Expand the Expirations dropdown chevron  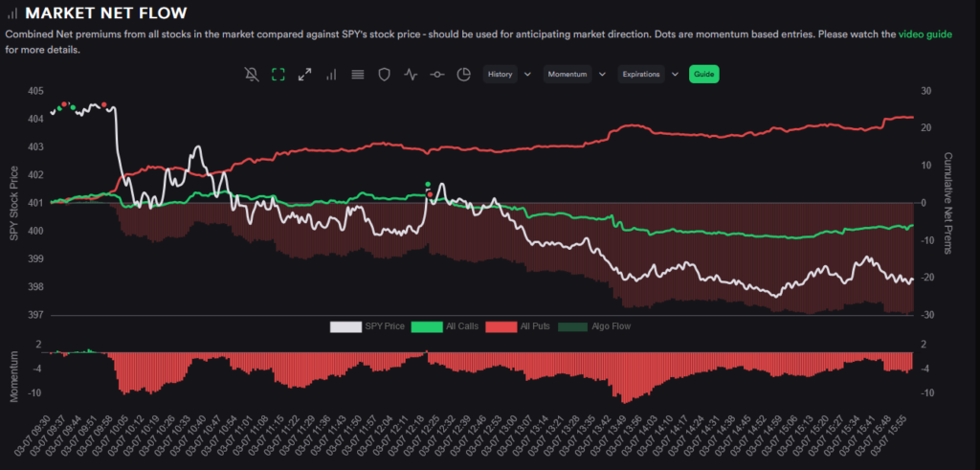tap(675, 75)
